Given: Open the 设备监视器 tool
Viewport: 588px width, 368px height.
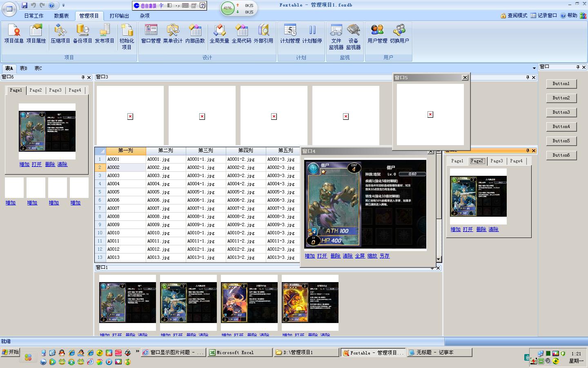Looking at the screenshot, I should click(x=353, y=37).
